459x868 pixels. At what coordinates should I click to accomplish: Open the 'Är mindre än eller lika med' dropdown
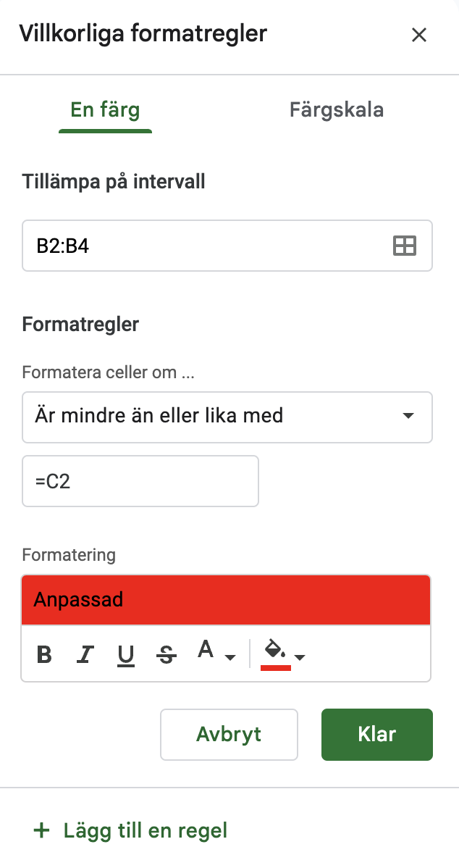(227, 417)
